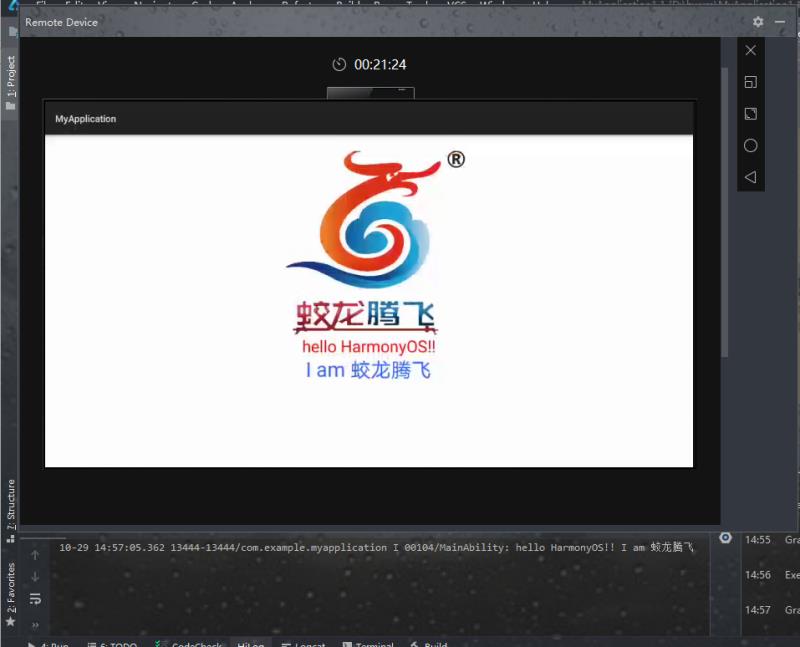Open the 2: Favorites side tab
800x647 pixels.
11,592
